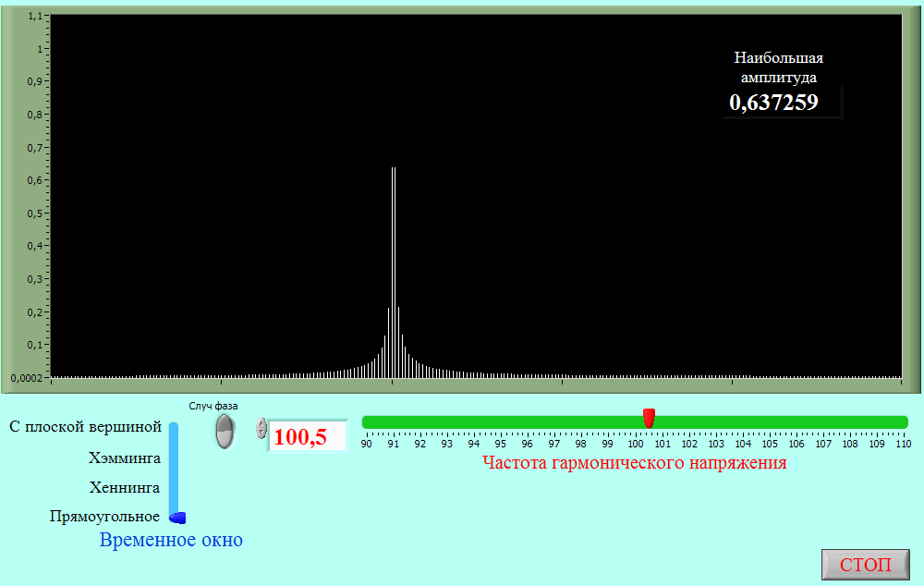Select the Прямоугольное window option
The height and width of the screenshot is (586, 924).
(x=105, y=517)
